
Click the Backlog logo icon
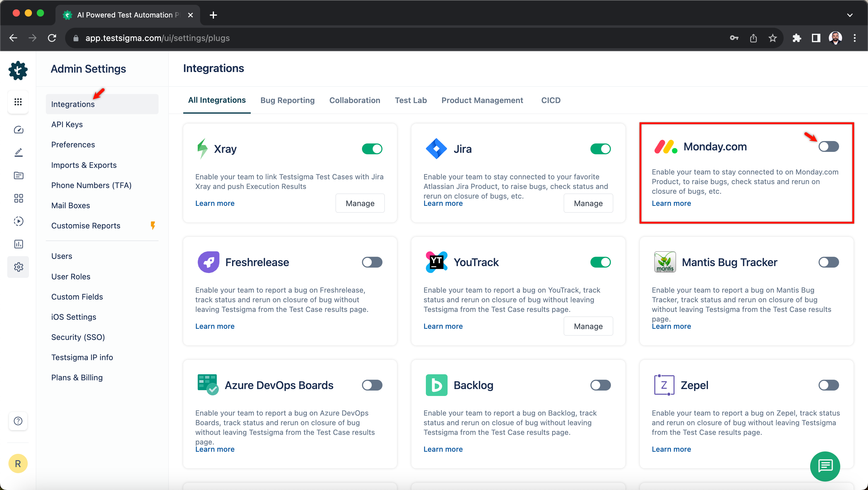[x=436, y=385]
